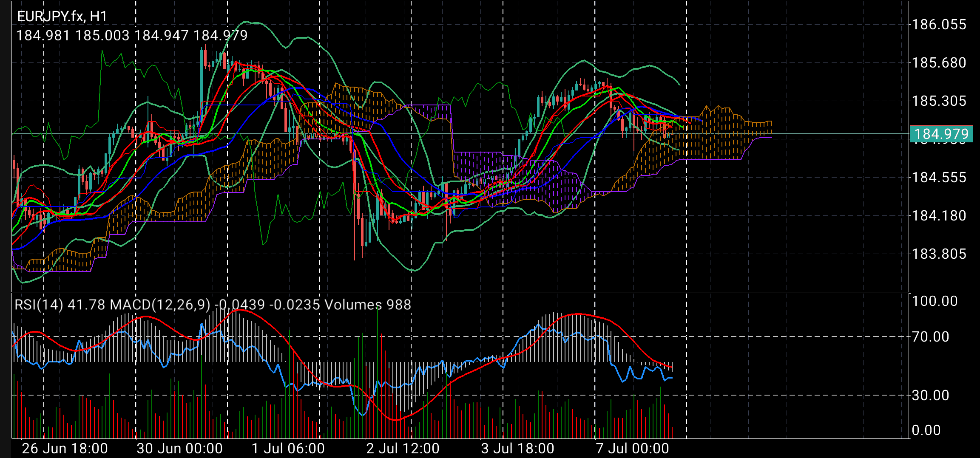Click the 184.555 price axis label
Viewport: 980px width, 458px height.
pos(939,177)
